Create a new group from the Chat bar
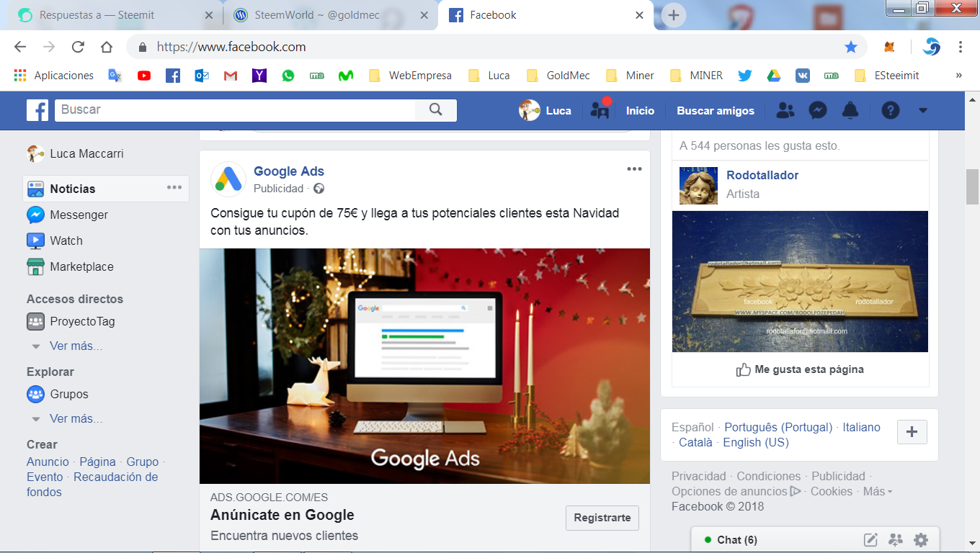The image size is (980, 553). coord(896,539)
